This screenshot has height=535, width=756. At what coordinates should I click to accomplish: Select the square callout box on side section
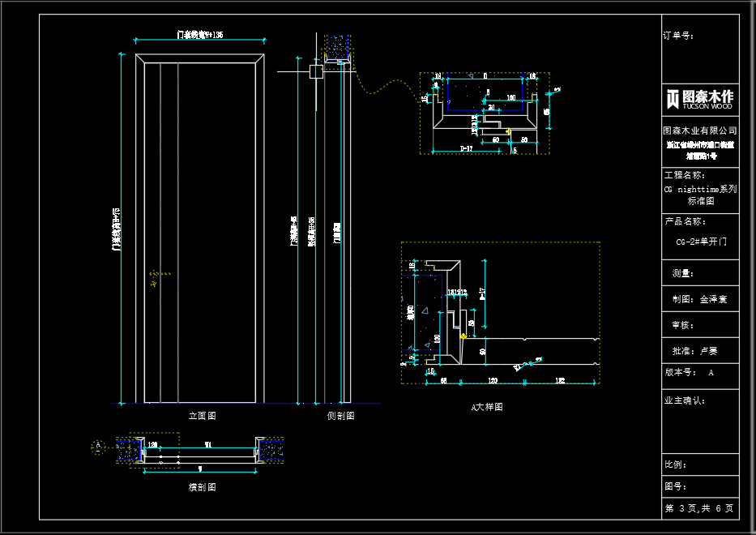(315, 71)
